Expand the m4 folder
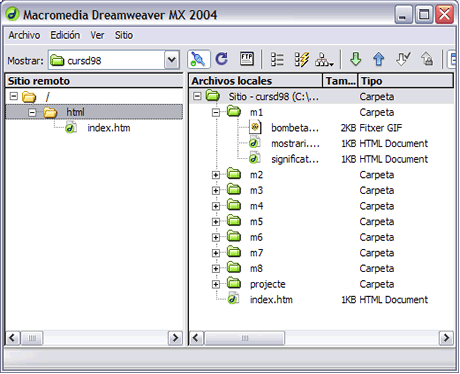The image size is (460, 374). click(216, 206)
